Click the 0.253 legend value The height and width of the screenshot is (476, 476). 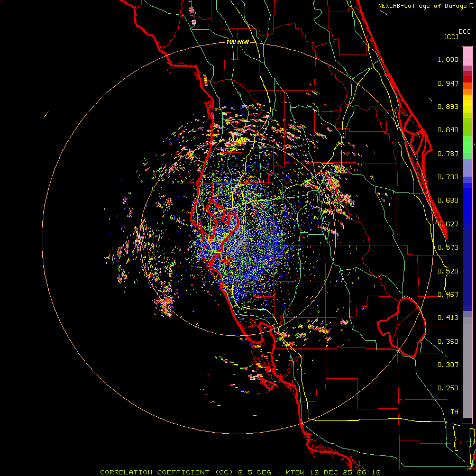pyautogui.click(x=448, y=388)
